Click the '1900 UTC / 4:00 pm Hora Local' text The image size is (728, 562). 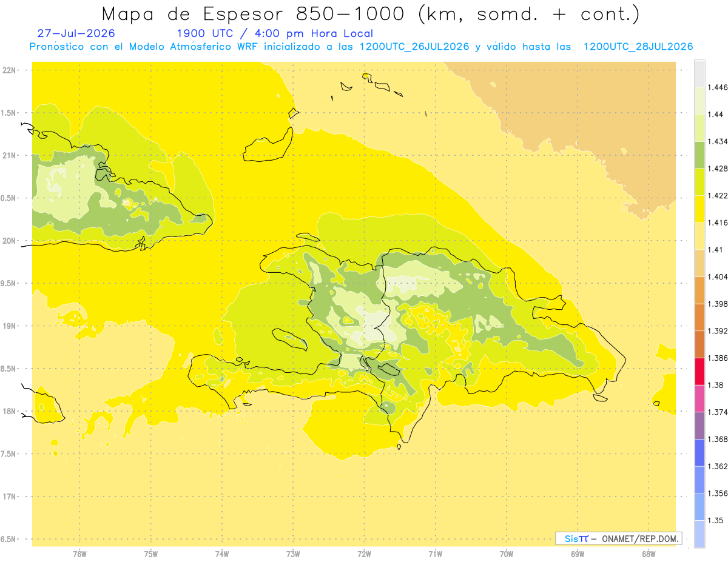pos(274,34)
